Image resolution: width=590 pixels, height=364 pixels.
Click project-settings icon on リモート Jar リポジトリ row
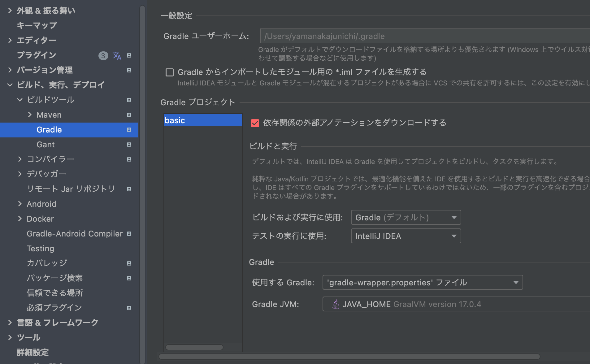click(129, 189)
